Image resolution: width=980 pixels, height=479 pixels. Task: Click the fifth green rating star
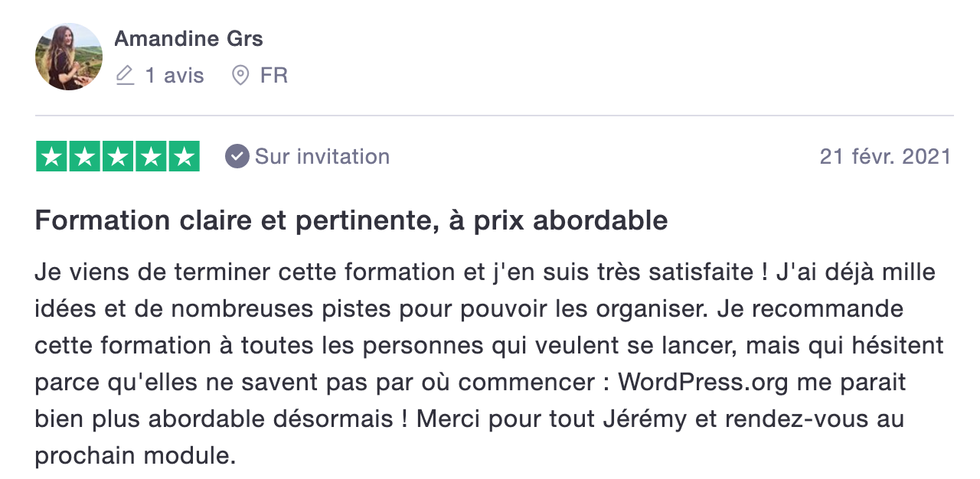point(184,157)
